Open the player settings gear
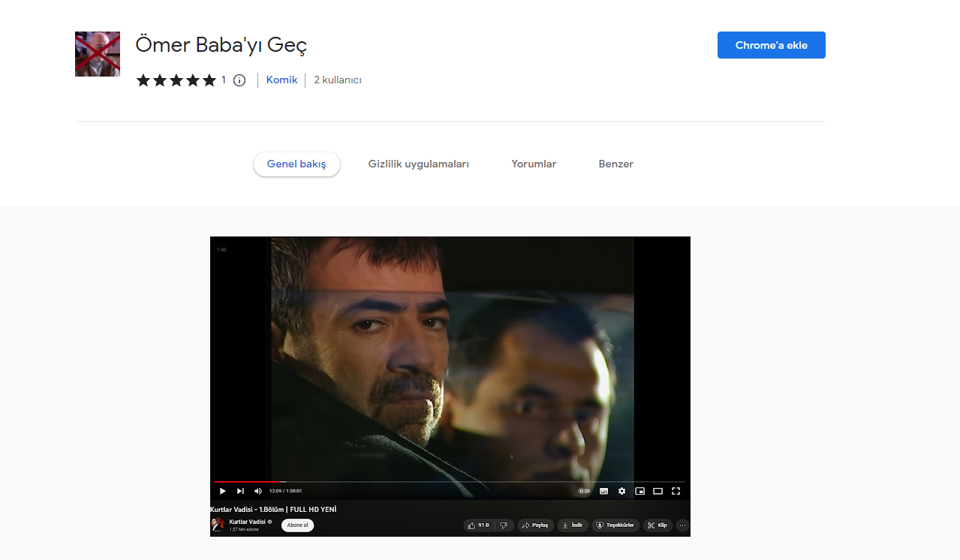This screenshot has height=560, width=960. (621, 491)
